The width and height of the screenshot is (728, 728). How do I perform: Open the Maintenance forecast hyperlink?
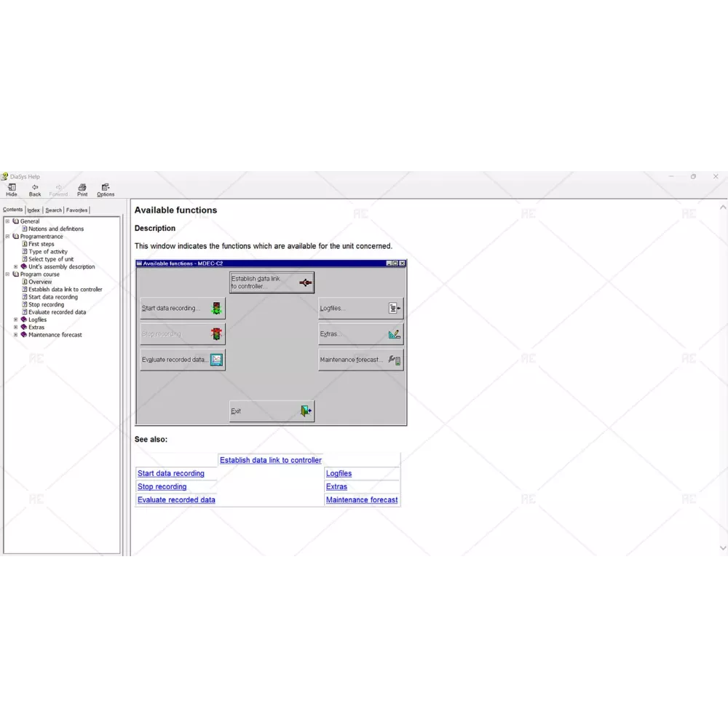tap(362, 500)
